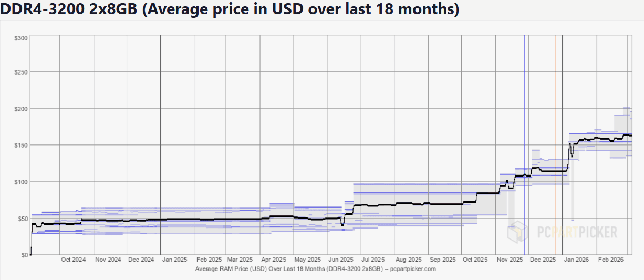The image size is (644, 280).
Task: Click the PCPartPicker watermark logo icon
Action: click(519, 232)
